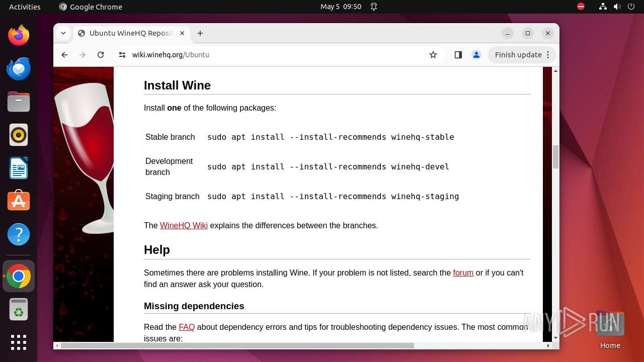The image size is (644, 362).
Task: Click the Staging branch label
Action: 173,196
